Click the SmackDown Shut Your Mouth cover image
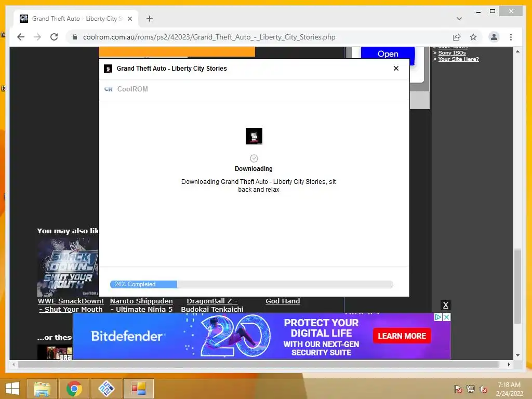Viewport: 532px width, 399px height. (x=68, y=267)
